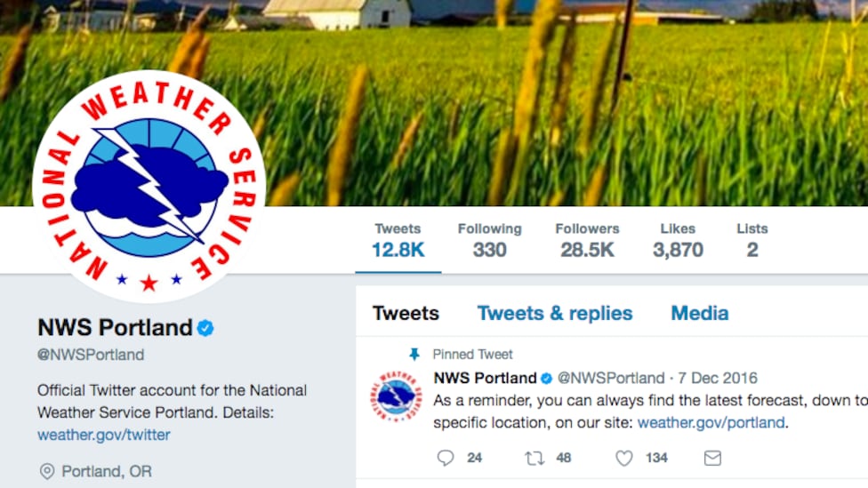Click the reply icon on pinned tweet
This screenshot has height=488, width=868.
[446, 458]
